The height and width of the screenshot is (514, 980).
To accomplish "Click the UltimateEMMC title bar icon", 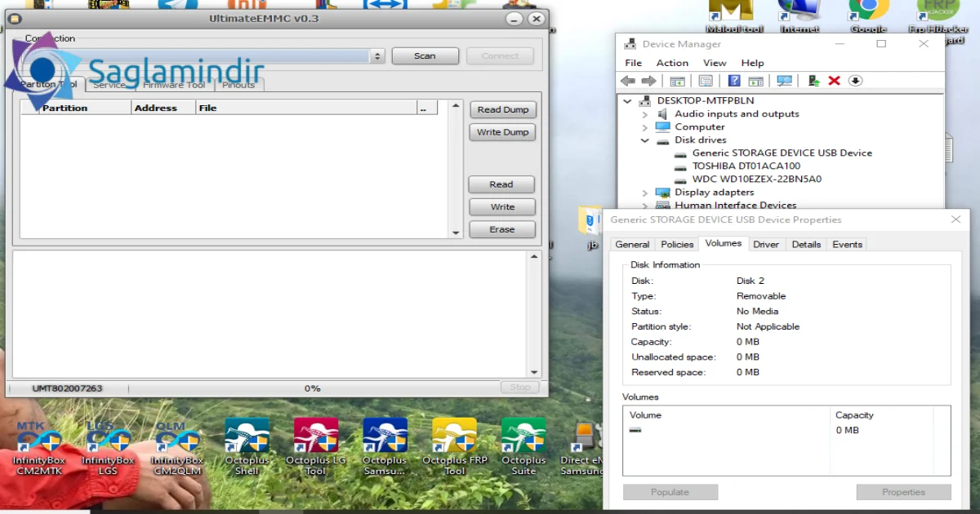I will click(x=14, y=18).
